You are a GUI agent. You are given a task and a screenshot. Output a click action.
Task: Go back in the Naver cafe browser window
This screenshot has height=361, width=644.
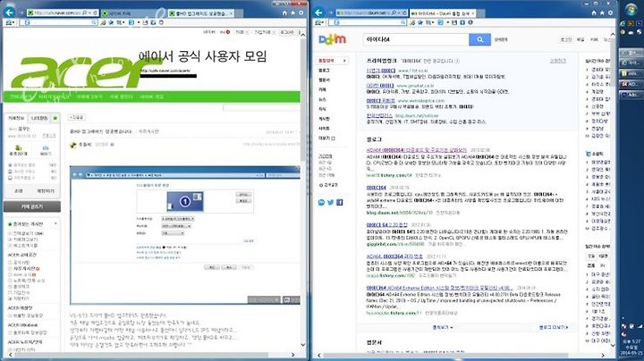point(10,13)
